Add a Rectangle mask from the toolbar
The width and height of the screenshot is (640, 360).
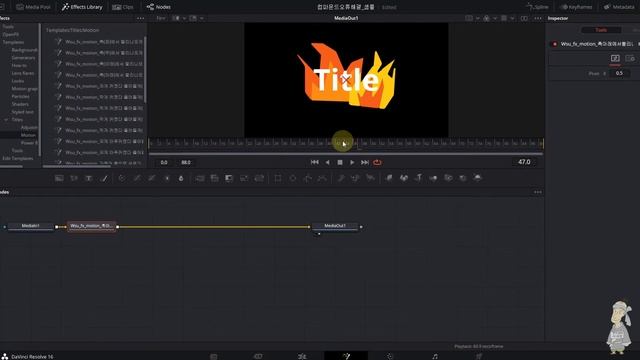click(x=278, y=178)
